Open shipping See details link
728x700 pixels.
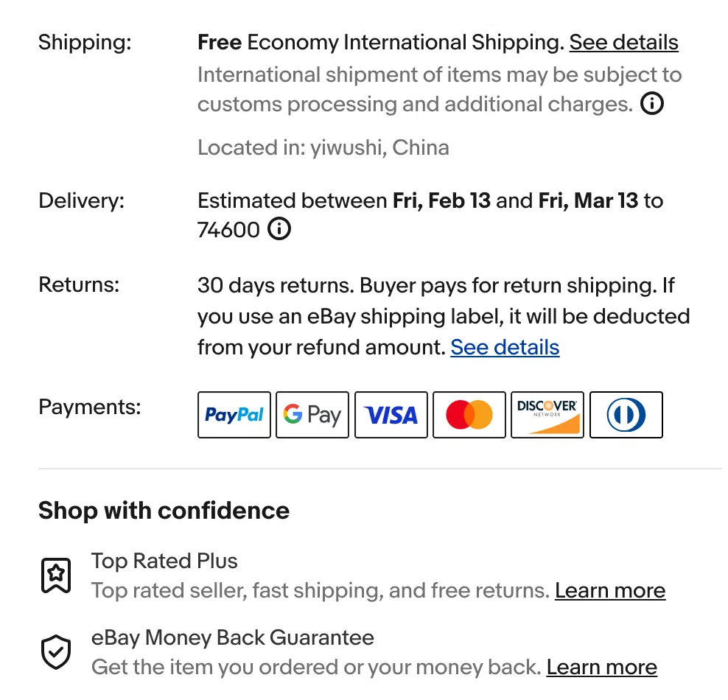623,43
